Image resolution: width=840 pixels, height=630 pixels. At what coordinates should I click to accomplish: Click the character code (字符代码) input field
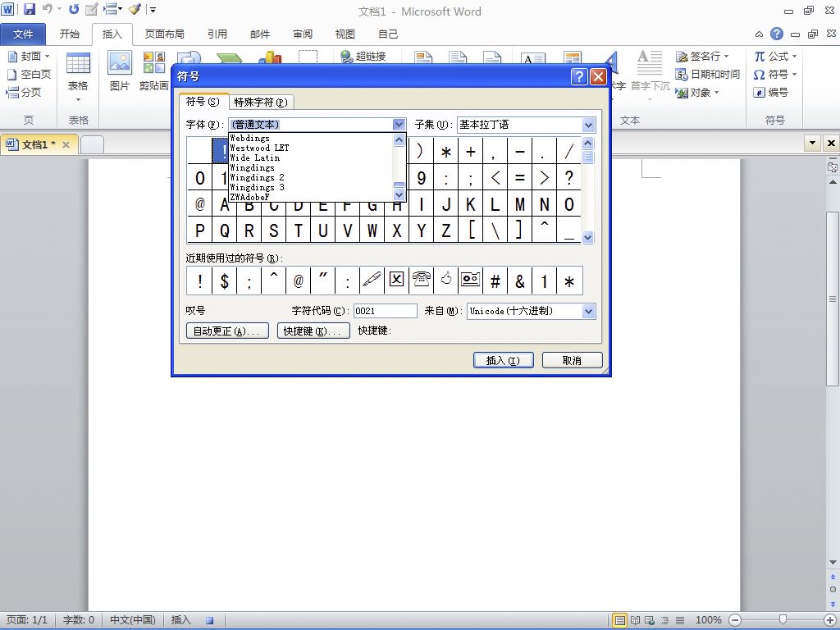[x=386, y=311]
